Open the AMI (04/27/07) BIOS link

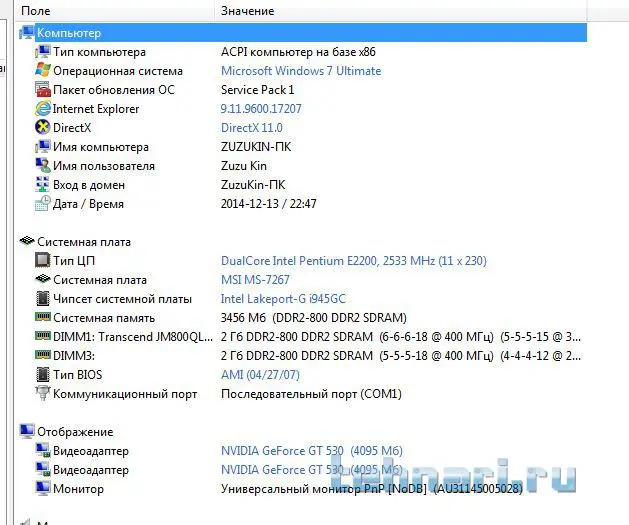click(x=260, y=375)
